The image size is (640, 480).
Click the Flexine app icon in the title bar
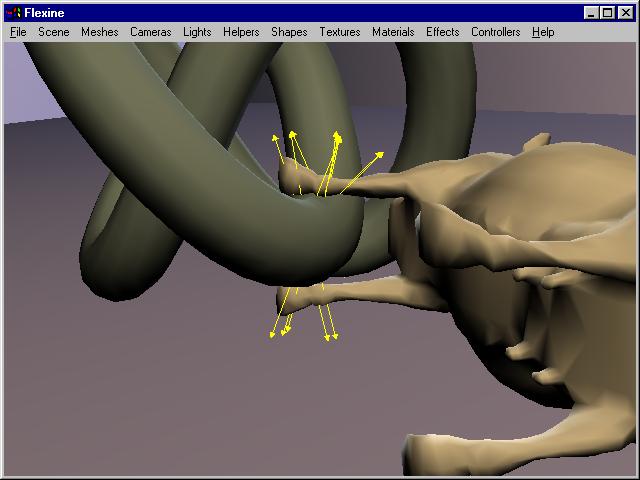point(14,13)
